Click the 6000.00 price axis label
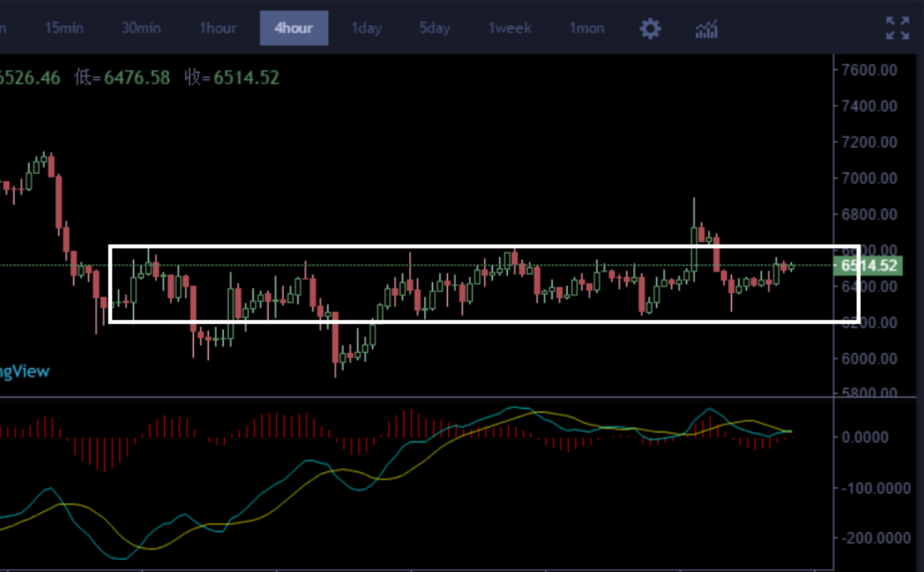Image resolution: width=924 pixels, height=572 pixels. pyautogui.click(x=870, y=358)
